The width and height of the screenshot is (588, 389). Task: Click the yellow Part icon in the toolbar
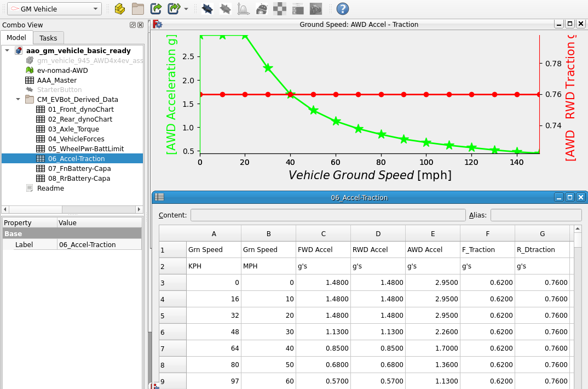coord(120,9)
